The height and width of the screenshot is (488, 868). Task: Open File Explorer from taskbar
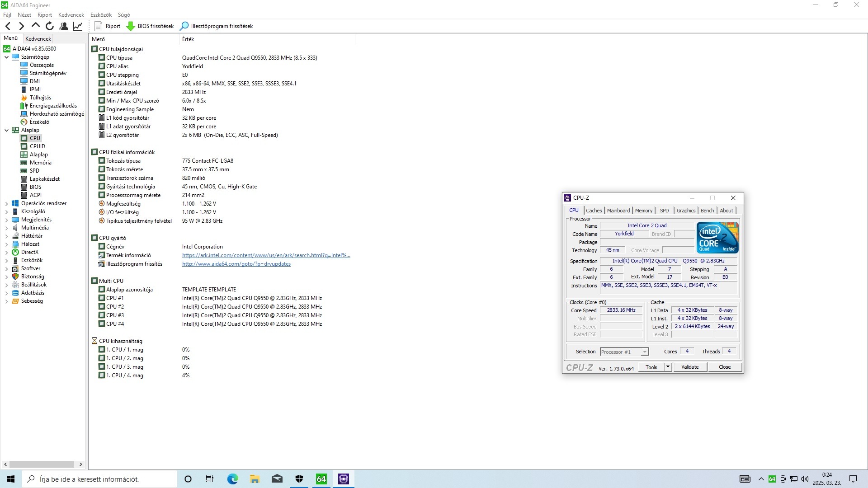255,479
